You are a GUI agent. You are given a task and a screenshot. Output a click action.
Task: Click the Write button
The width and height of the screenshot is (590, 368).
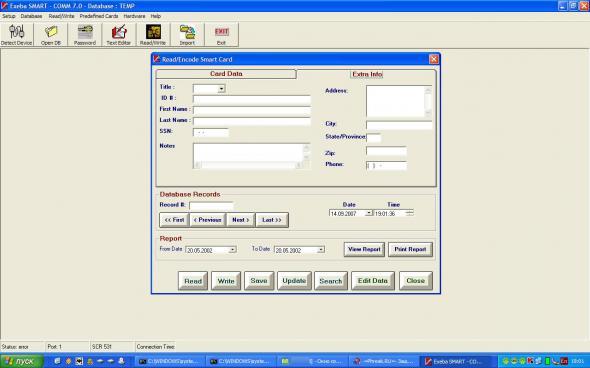226,281
